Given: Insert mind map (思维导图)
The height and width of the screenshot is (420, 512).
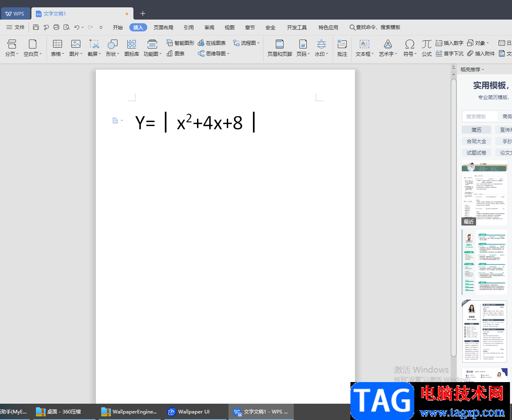Looking at the screenshot, I should click(x=213, y=53).
